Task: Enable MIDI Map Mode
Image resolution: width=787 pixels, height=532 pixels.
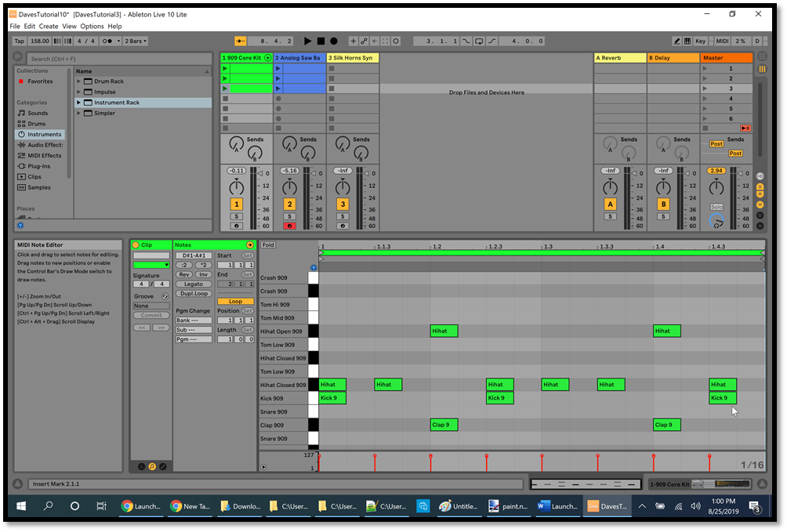Action: [722, 42]
